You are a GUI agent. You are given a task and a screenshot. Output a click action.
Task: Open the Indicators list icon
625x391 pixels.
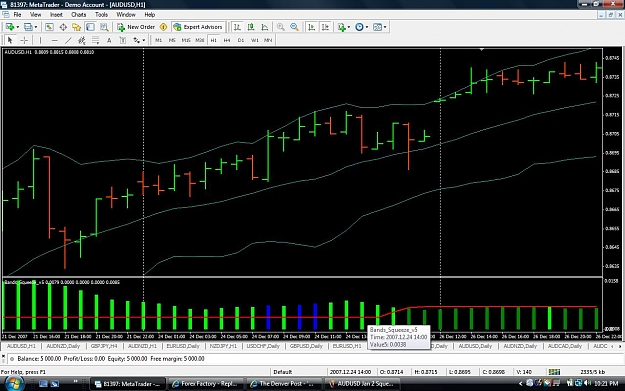[x=341, y=27]
